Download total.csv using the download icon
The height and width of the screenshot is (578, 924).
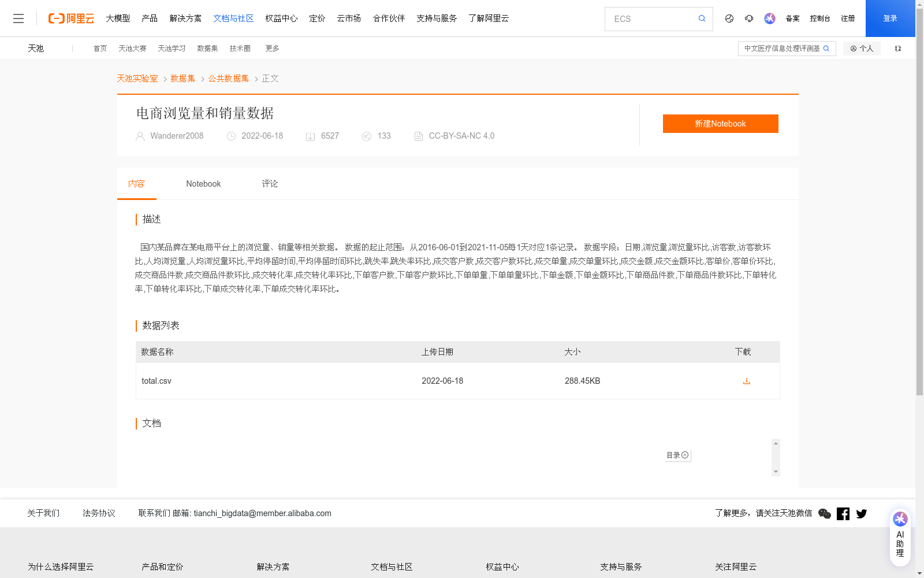tap(746, 381)
